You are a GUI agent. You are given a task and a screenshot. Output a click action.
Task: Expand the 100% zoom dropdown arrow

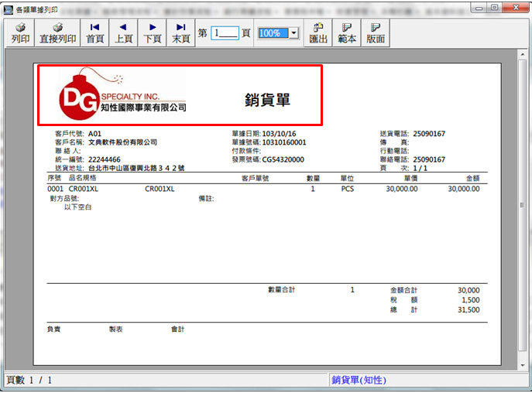[293, 33]
